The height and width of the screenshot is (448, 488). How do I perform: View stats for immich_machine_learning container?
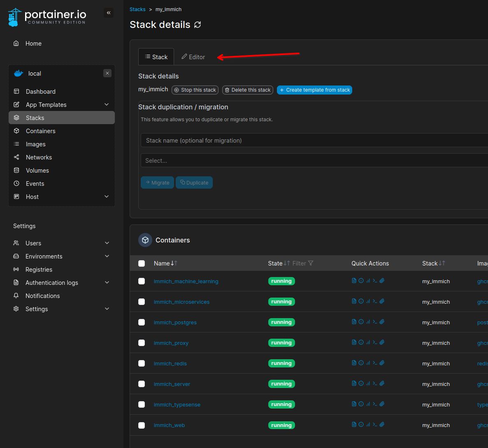[368, 281]
